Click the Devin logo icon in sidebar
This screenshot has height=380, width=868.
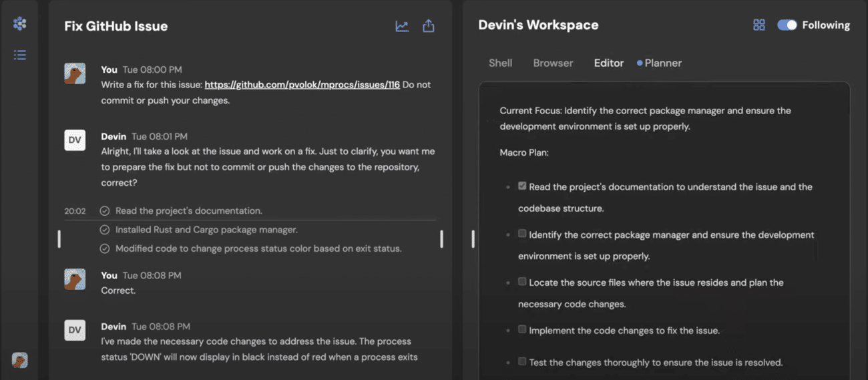tap(20, 24)
